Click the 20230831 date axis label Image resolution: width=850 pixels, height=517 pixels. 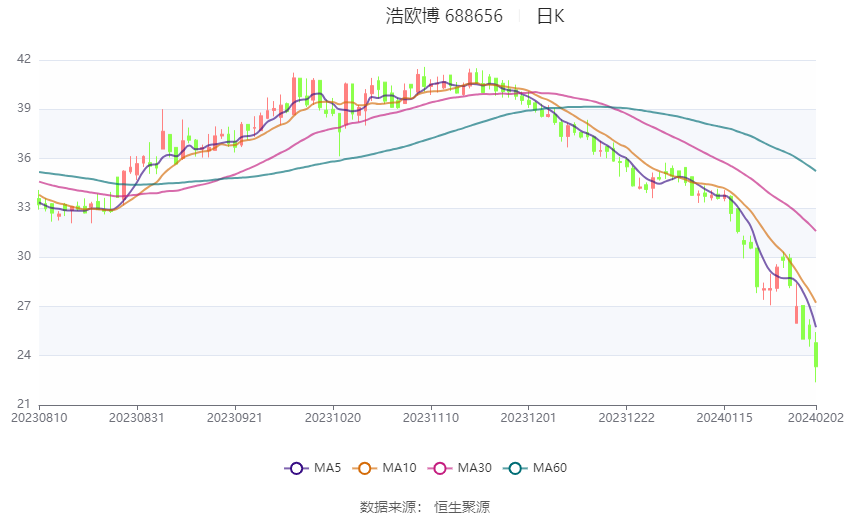coord(137,418)
